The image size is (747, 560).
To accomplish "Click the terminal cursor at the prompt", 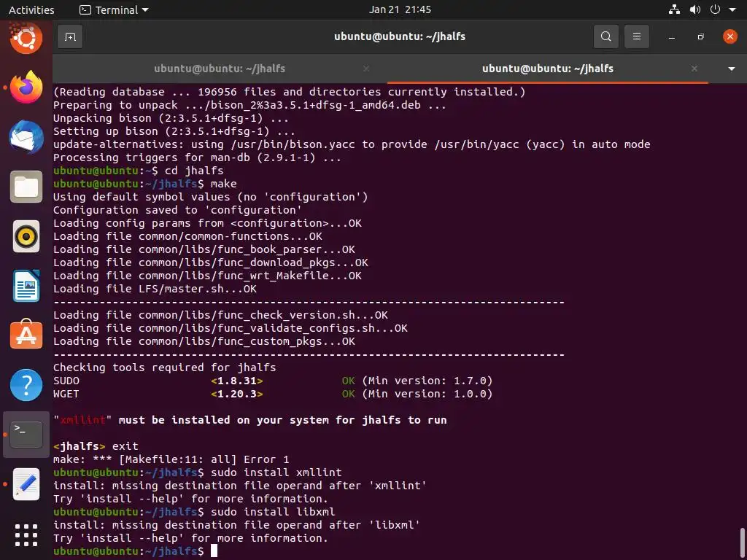I will click(214, 551).
